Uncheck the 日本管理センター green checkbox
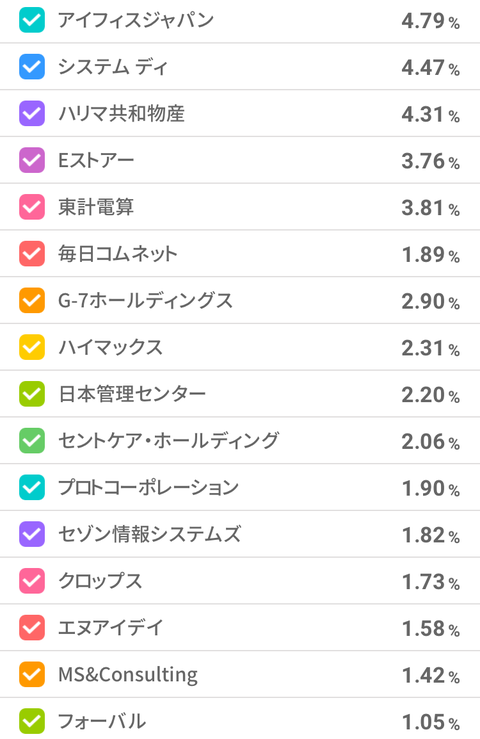480x739 pixels. 32,394
